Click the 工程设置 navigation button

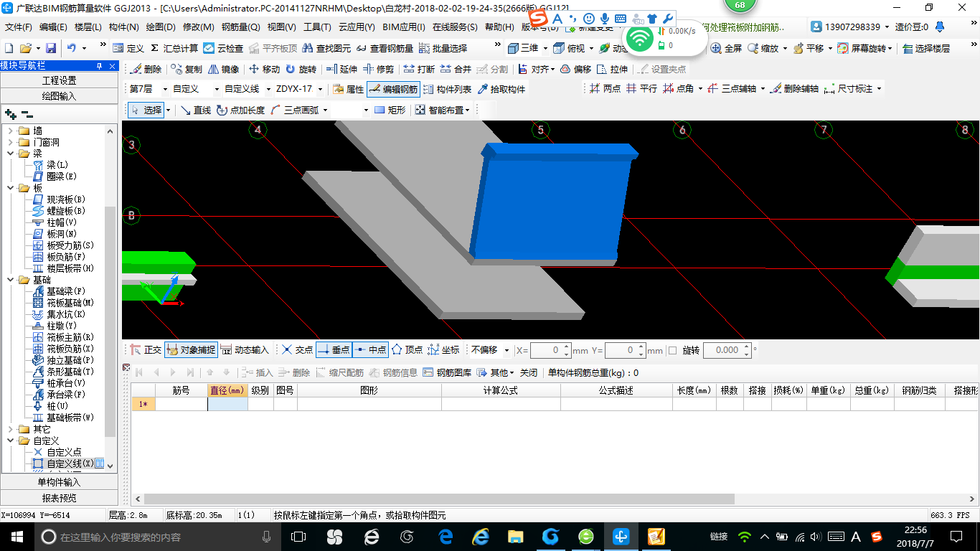(60, 80)
